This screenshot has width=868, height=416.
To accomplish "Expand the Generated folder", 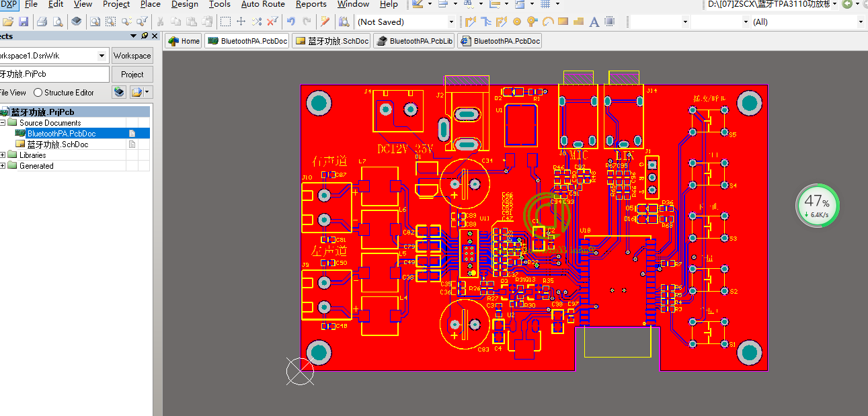I will tap(3, 166).
